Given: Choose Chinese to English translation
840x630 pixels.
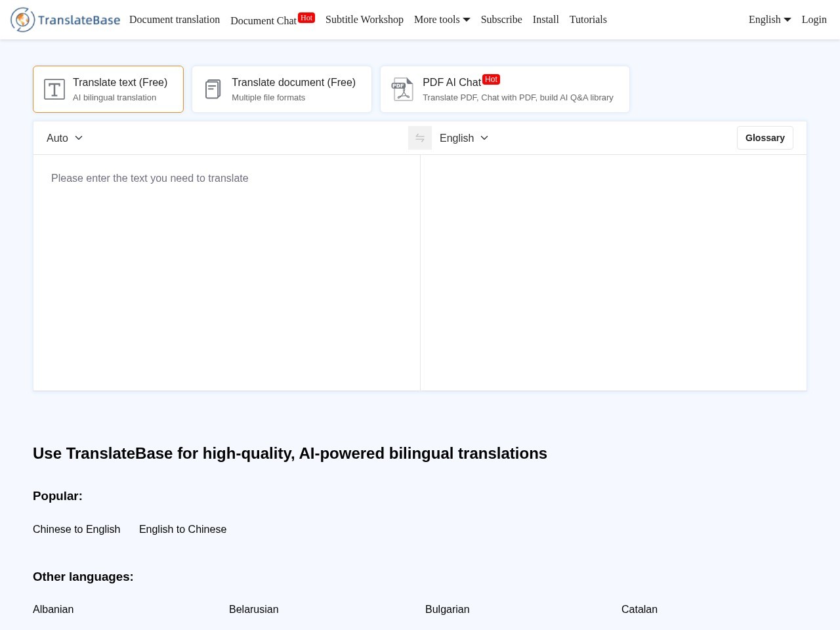Looking at the screenshot, I should (x=77, y=529).
